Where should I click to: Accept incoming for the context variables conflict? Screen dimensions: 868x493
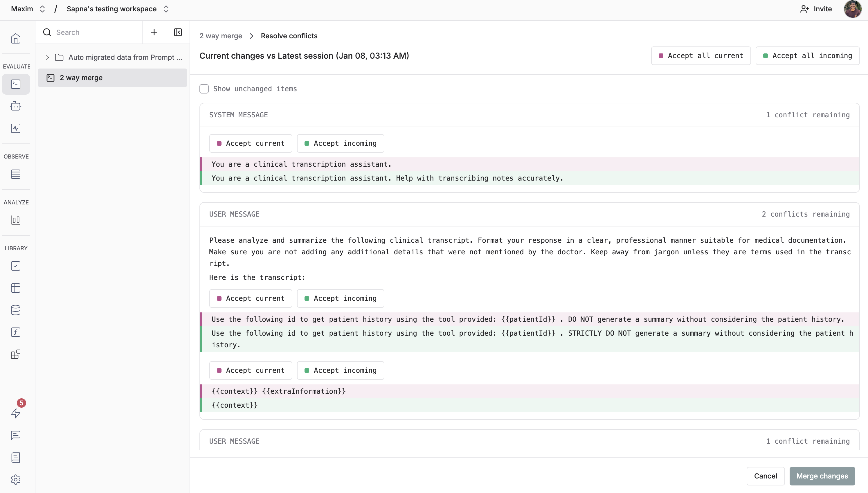340,370
